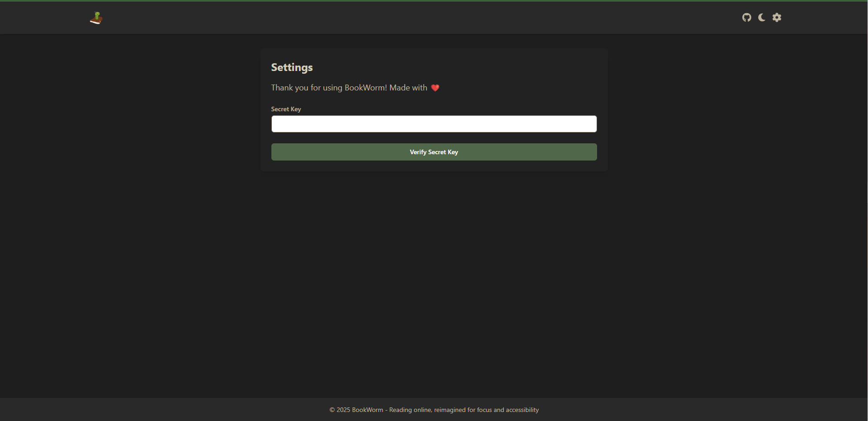Click the BookWorm bookworm logo
The image size is (868, 421).
coord(96,18)
